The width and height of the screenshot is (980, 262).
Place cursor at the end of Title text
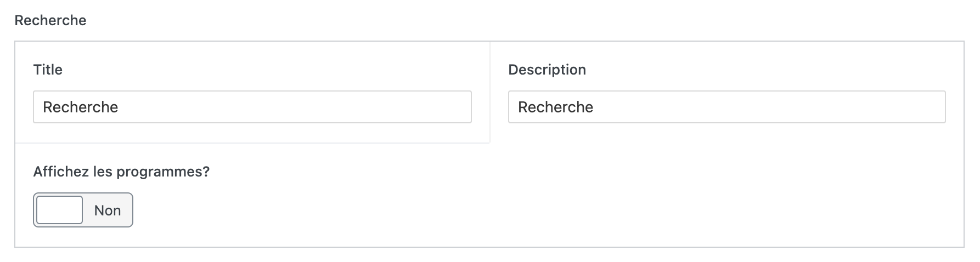coord(119,107)
